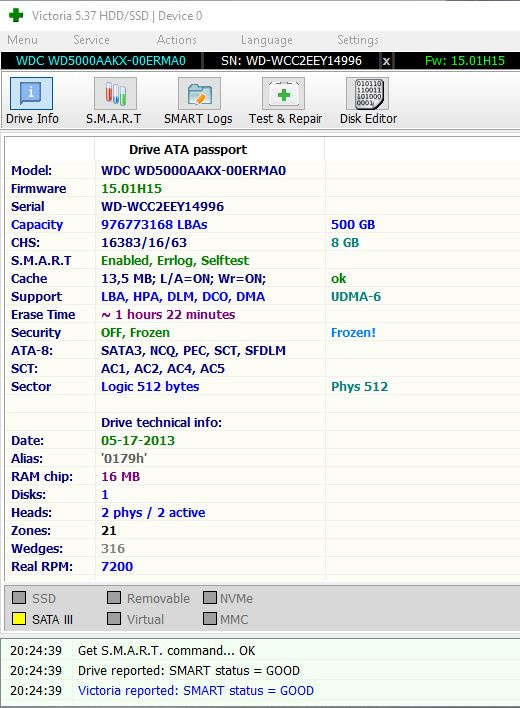
Task: Select the RAM chip value 16 MB
Action: [x=121, y=477]
